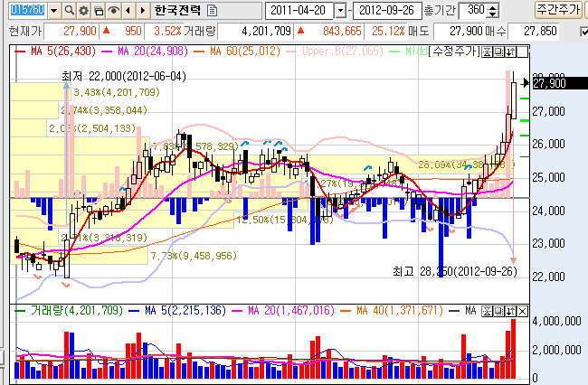
Task: Click the 거래량(4,201,709) volume legend
Action: [x=69, y=311]
